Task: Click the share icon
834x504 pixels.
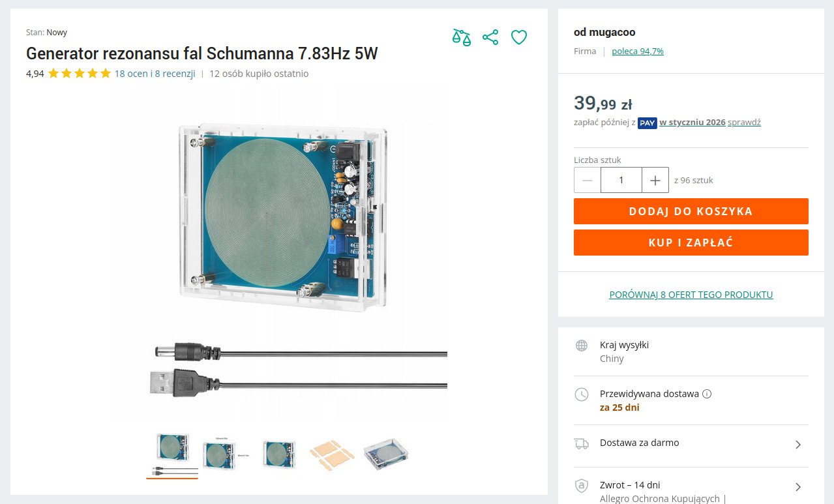Action: tap(490, 37)
